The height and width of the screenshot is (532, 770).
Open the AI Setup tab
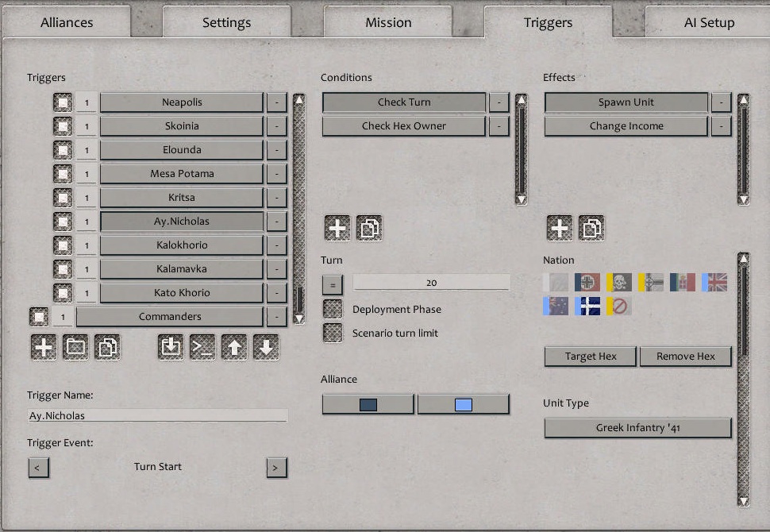pyautogui.click(x=709, y=22)
